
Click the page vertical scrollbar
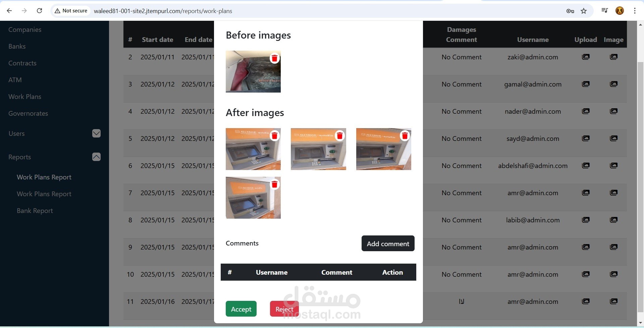pos(640,186)
